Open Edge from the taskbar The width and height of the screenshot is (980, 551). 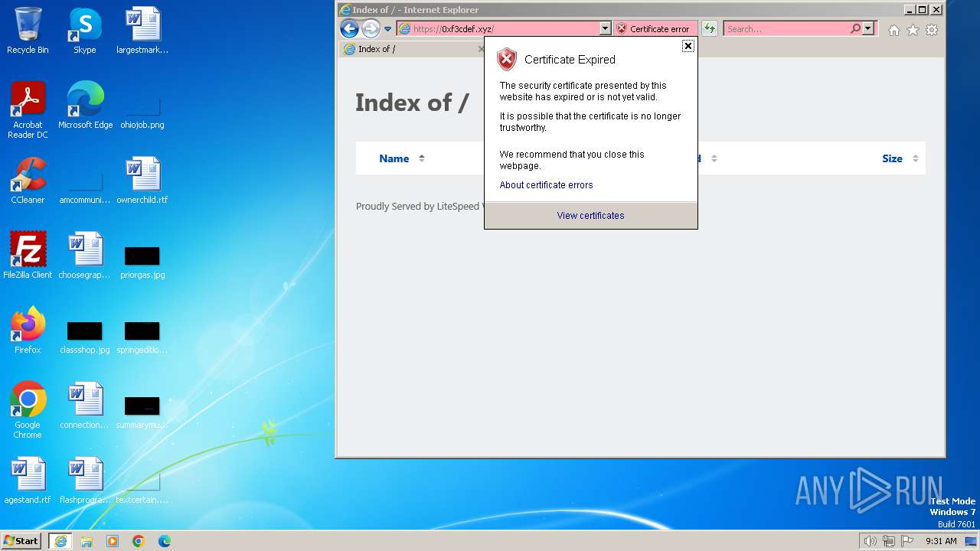pos(165,540)
